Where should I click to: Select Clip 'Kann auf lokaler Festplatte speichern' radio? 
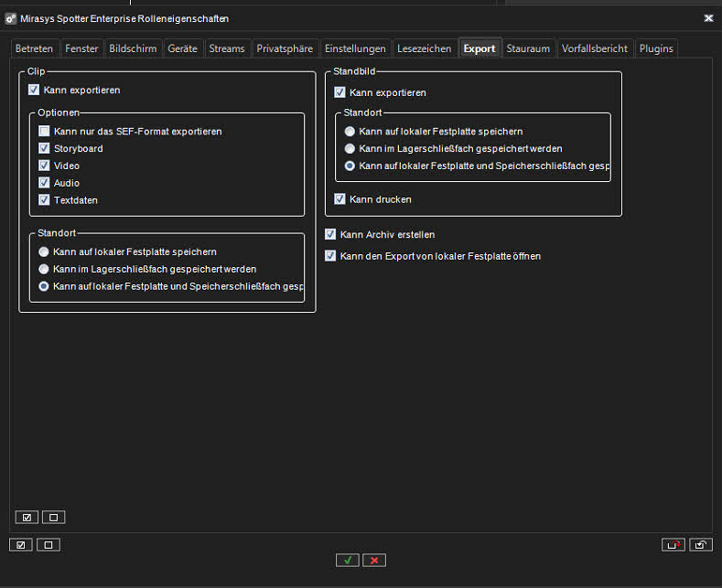click(x=43, y=251)
